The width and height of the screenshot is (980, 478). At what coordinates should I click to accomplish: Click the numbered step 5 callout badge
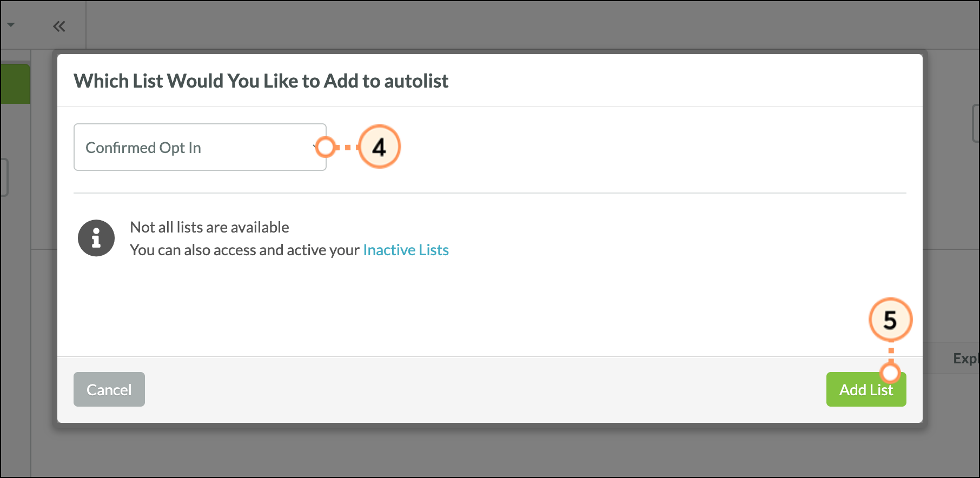click(x=890, y=320)
